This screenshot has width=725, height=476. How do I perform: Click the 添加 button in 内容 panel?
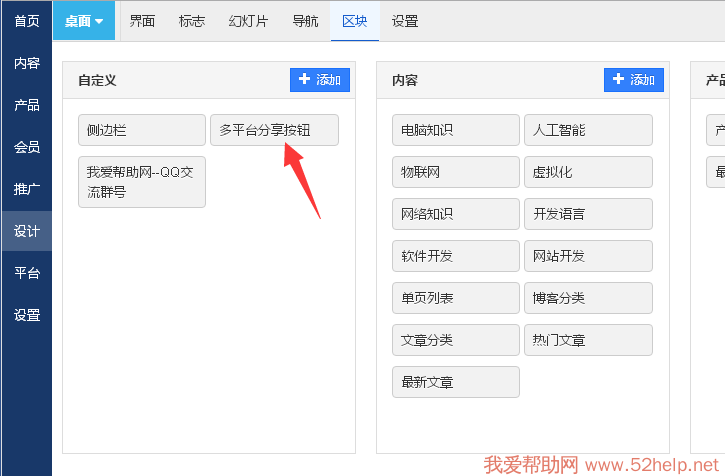click(x=633, y=80)
